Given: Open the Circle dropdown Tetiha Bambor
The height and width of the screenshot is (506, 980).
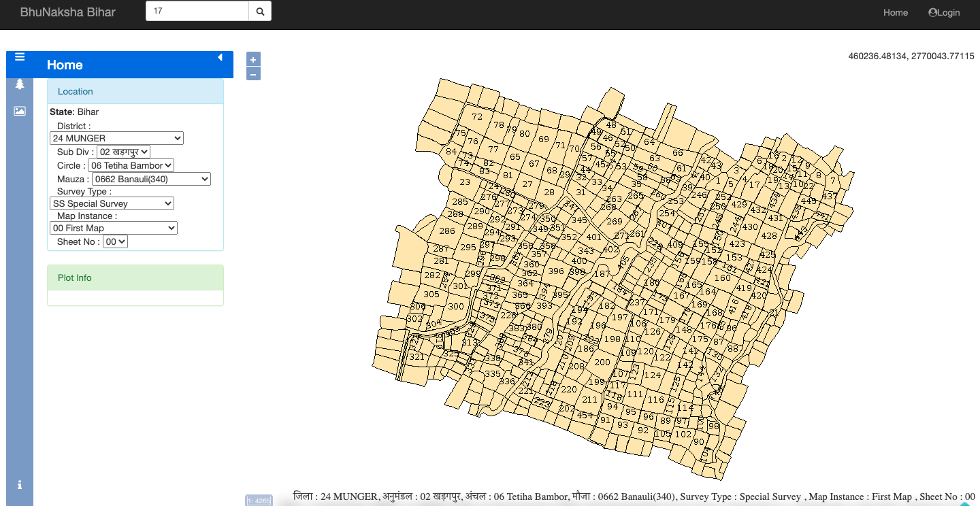Looking at the screenshot, I should [x=131, y=165].
